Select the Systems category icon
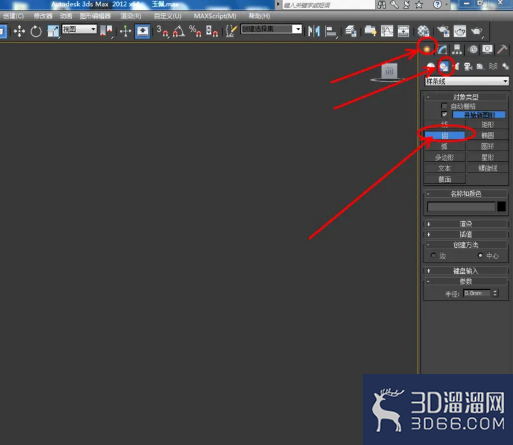The image size is (513, 445). pyautogui.click(x=505, y=67)
